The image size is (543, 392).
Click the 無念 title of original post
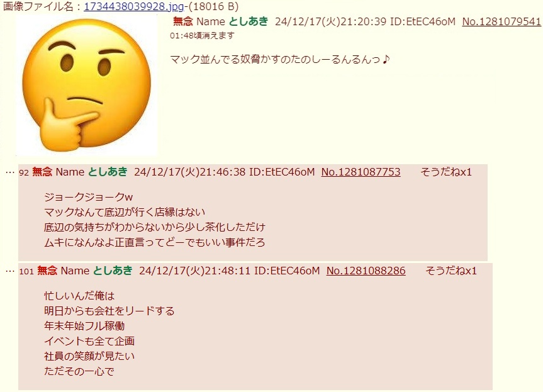pyautogui.click(x=183, y=21)
